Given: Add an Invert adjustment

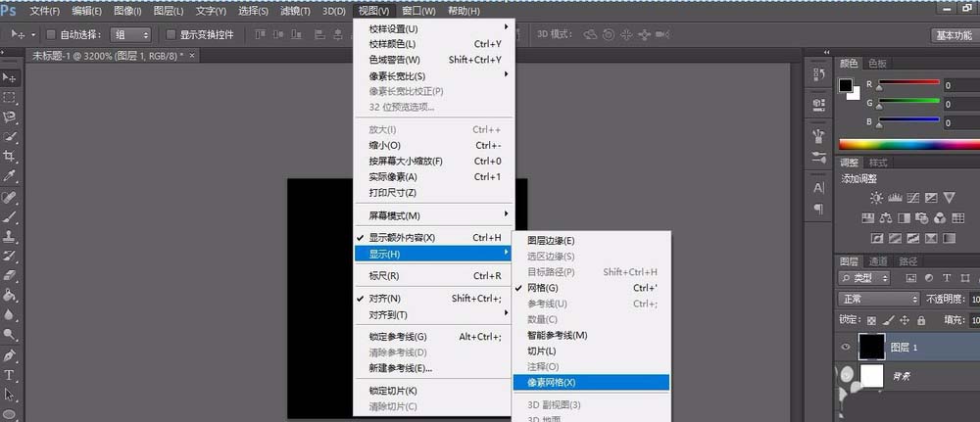Looking at the screenshot, I should pos(876,239).
